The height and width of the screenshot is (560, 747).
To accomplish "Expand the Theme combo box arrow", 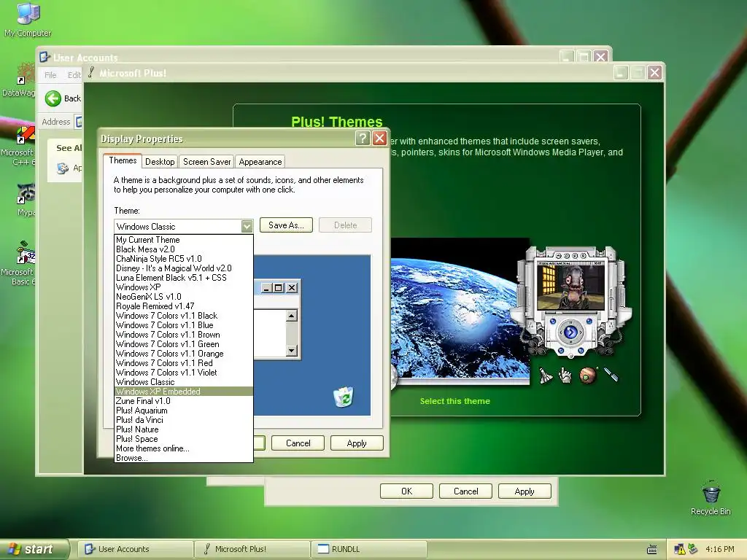I will tap(247, 226).
